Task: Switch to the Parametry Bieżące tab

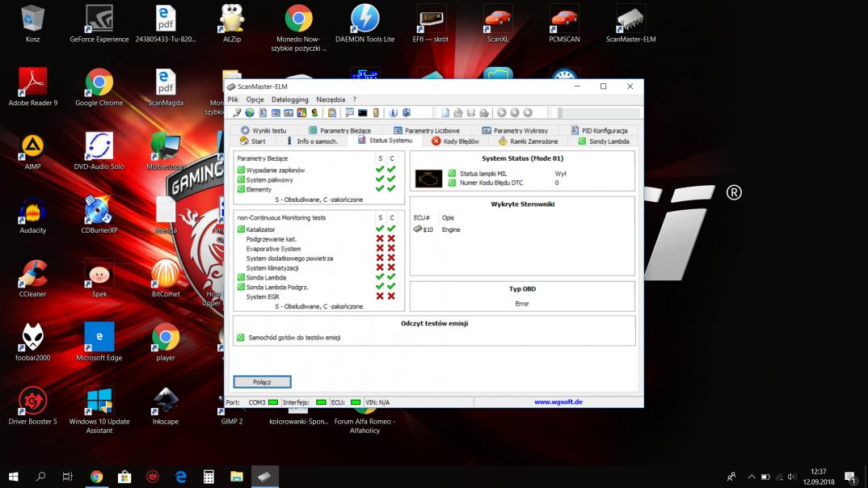Action: point(339,131)
